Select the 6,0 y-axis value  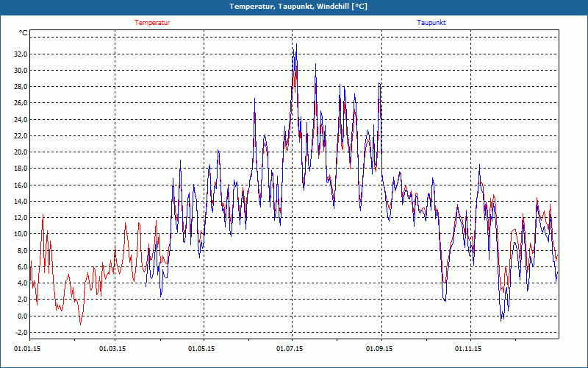(22, 266)
